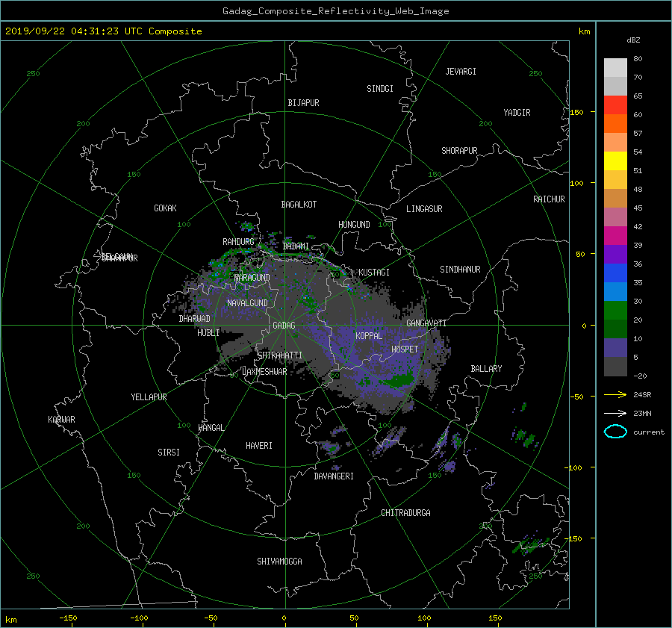The width and height of the screenshot is (672, 628).
Task: Click the JEVARGI city label
Action: (461, 72)
